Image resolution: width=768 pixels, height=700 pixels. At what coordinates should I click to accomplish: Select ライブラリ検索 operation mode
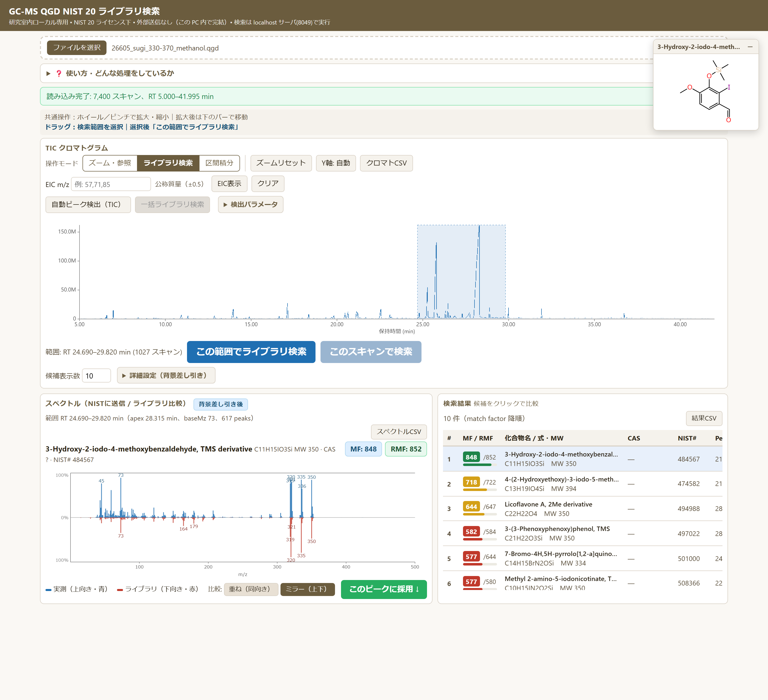tap(168, 163)
